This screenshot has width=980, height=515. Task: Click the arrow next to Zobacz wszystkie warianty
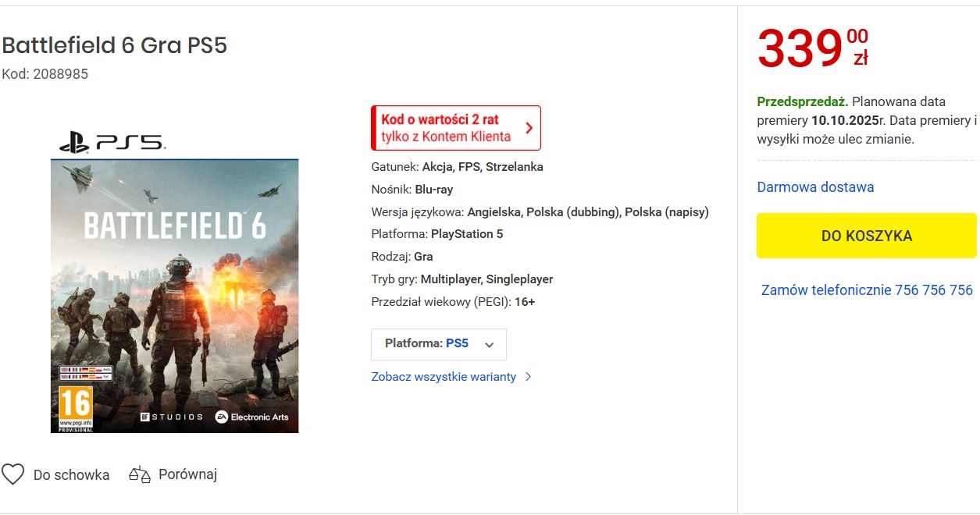tap(529, 376)
